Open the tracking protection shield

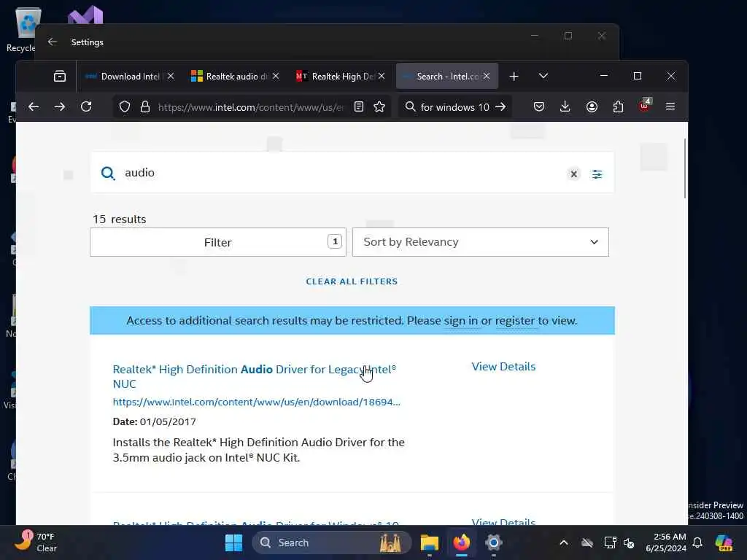click(124, 106)
